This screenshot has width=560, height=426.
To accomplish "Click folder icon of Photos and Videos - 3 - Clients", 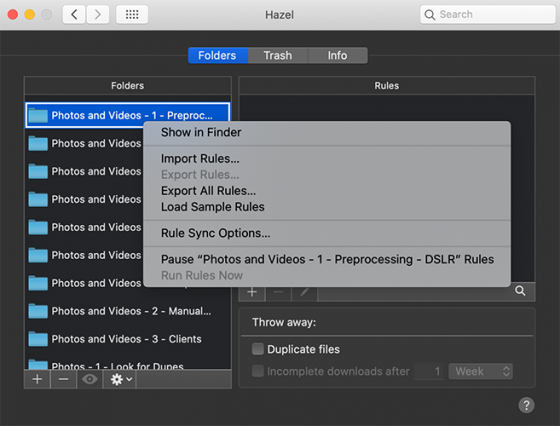I will click(x=38, y=339).
